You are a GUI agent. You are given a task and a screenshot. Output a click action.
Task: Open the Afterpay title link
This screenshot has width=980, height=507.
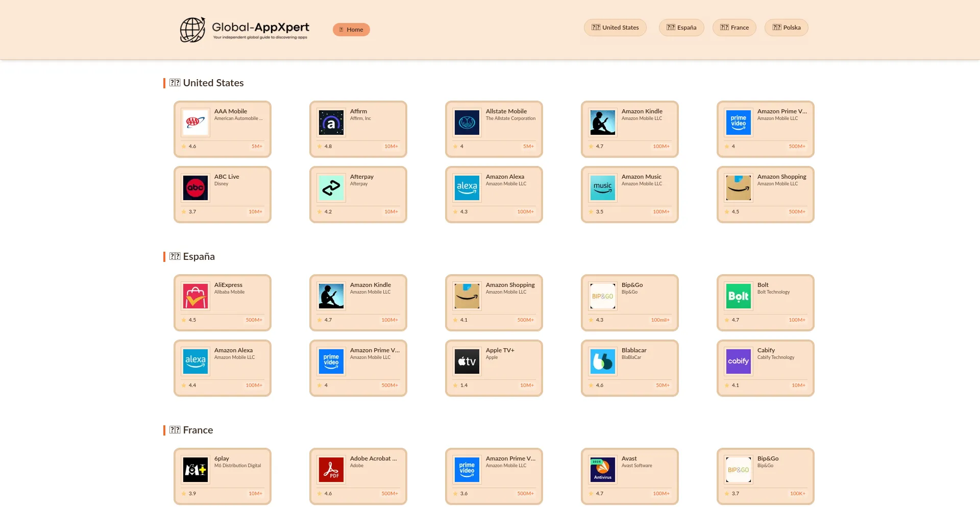[362, 177]
